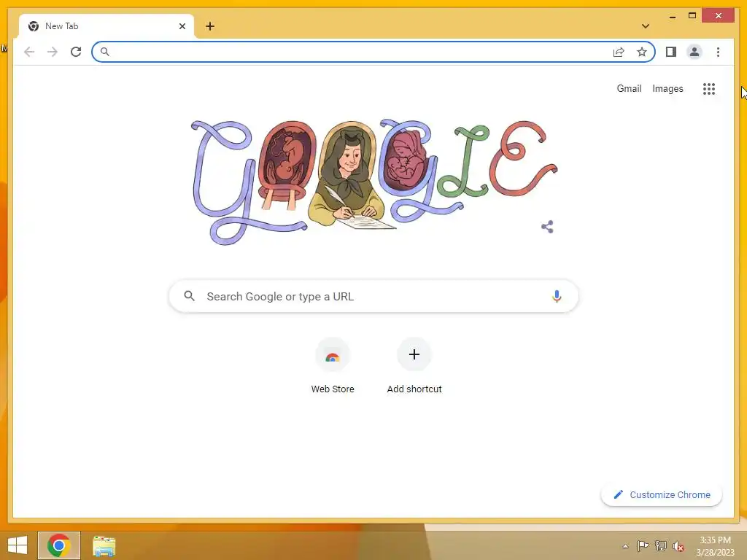
Task: Click the Search Google or type a URL box
Action: 373,296
